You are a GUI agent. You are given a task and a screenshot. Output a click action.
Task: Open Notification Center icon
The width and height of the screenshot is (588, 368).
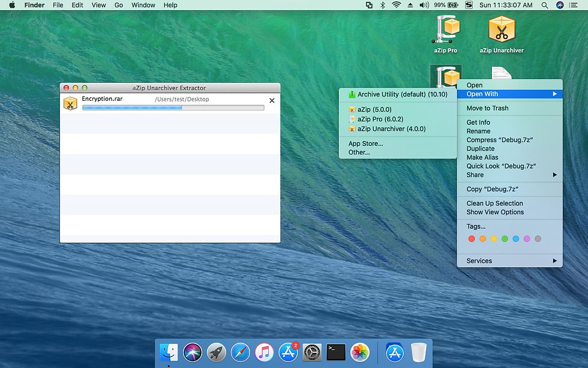tap(574, 5)
